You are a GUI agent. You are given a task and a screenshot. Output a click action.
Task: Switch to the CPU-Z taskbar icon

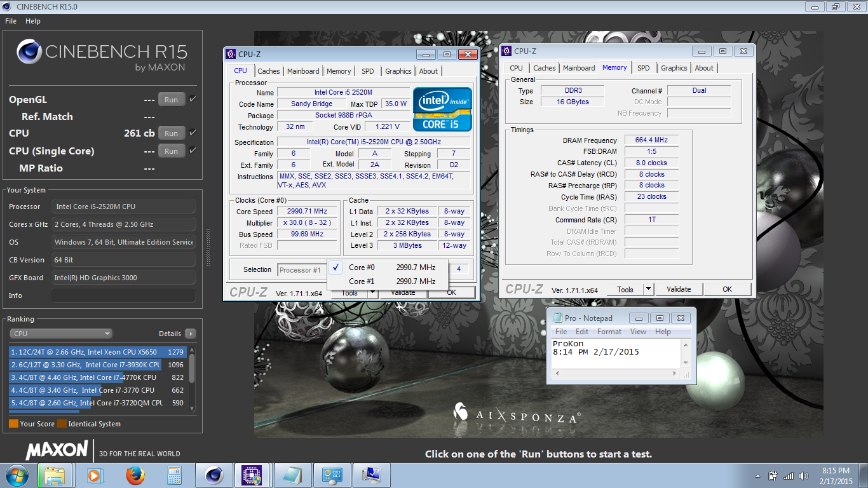[252, 475]
